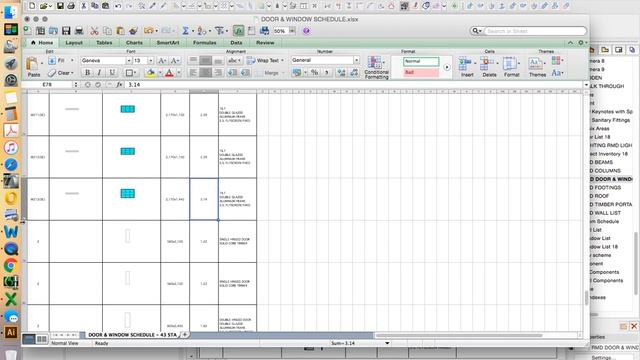Click the large Paste button in ribbon
640x360 pixels.
33,67
